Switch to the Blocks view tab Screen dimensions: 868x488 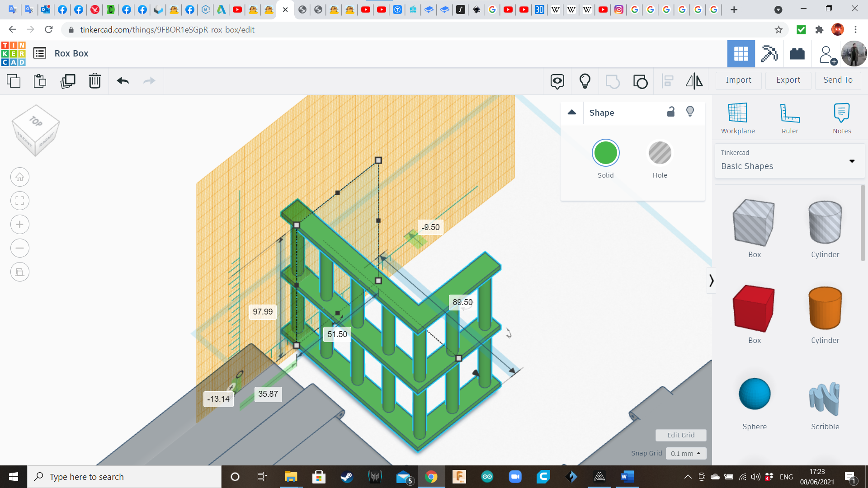tap(769, 54)
